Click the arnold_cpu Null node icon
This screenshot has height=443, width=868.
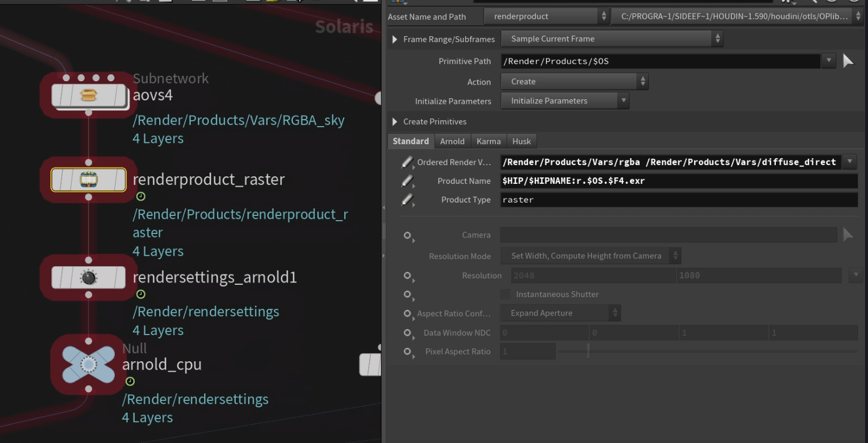coord(87,364)
